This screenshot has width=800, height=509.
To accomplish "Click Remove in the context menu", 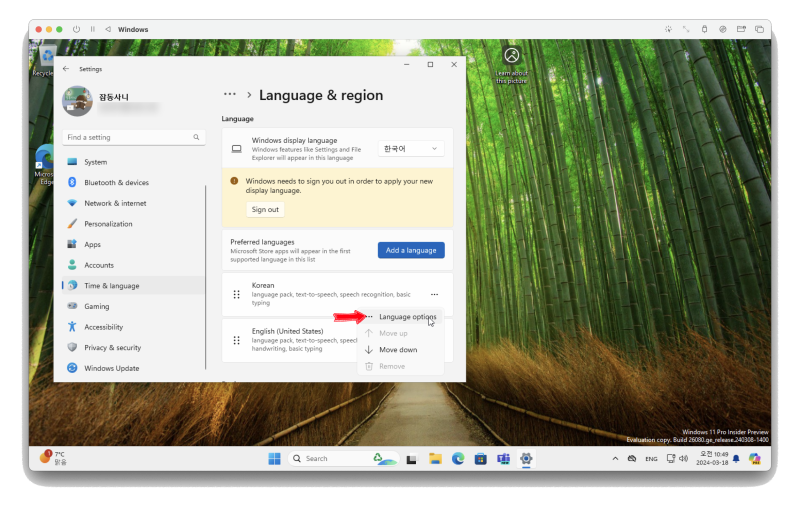I will click(401, 366).
